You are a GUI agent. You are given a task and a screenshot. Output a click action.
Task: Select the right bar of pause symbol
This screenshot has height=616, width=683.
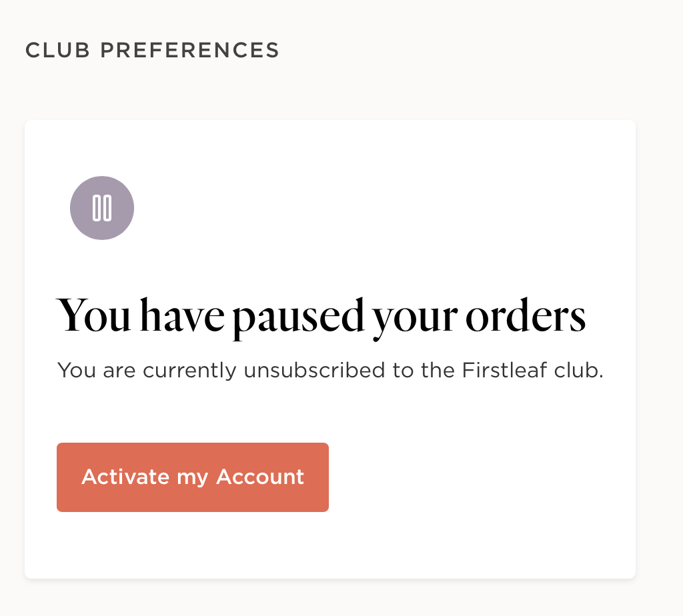click(107, 208)
